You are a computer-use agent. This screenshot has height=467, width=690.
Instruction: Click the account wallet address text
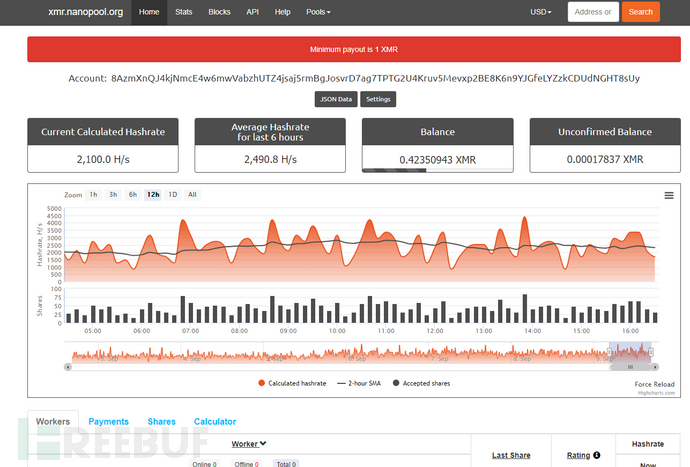(x=375, y=78)
